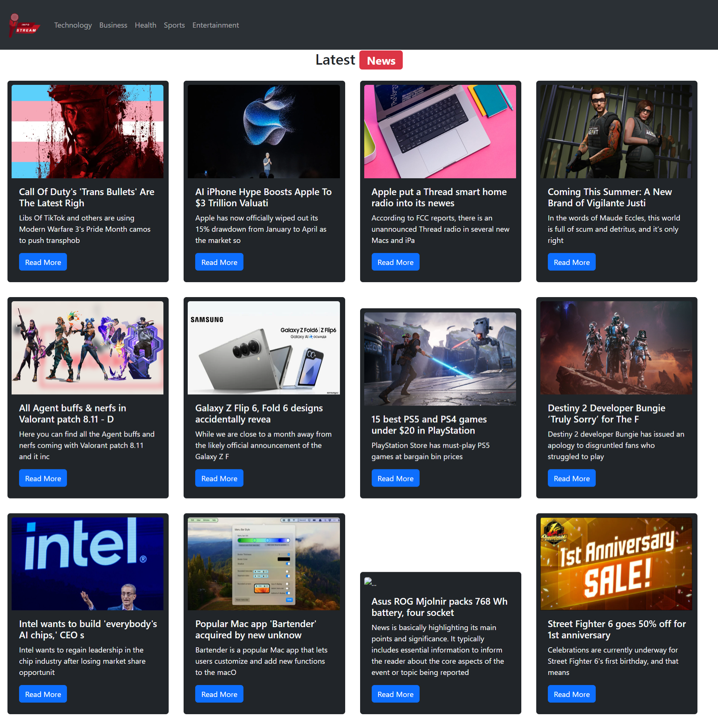Click the title 'AI iPhone Hype Boosts Apple To $3 Trillion Valuati'
The height and width of the screenshot is (728, 718).
[x=263, y=197]
